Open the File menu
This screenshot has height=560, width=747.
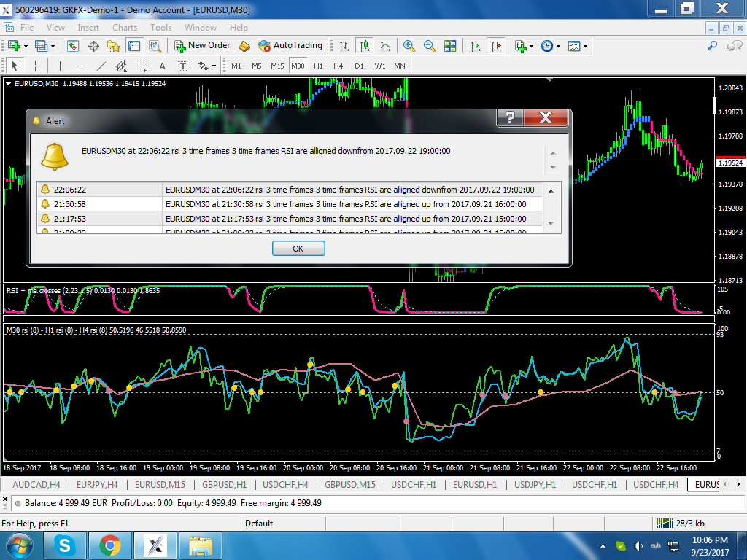point(27,28)
